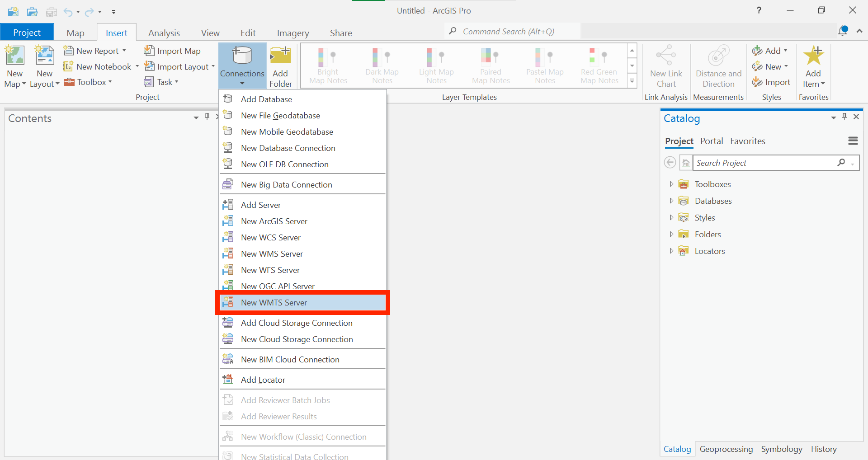Toggle auto-hide pin on Catalog pane
Screen dimensions: 868x460
click(x=844, y=117)
